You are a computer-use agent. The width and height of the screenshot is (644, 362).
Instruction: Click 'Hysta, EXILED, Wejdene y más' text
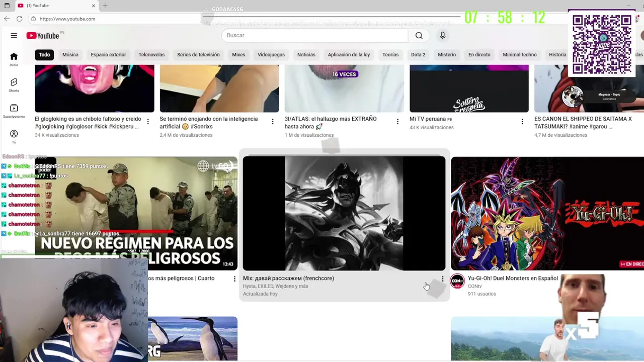[276, 286]
